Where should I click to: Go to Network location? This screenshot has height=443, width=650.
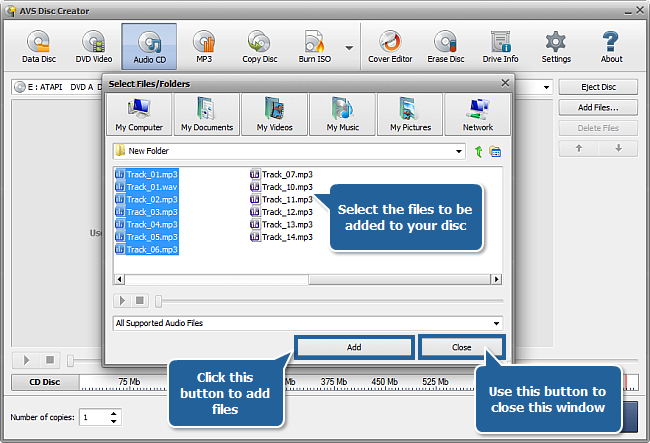tap(478, 115)
